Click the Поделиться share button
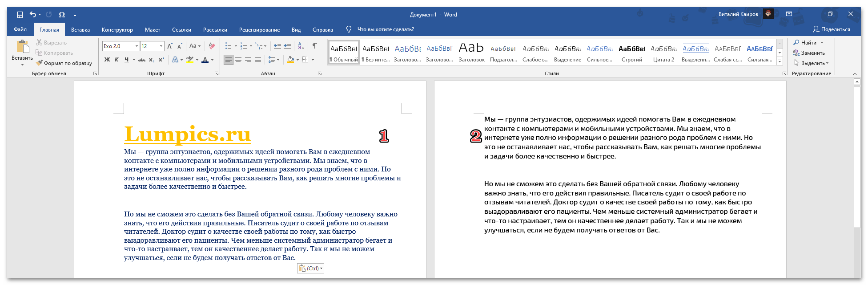 click(831, 29)
